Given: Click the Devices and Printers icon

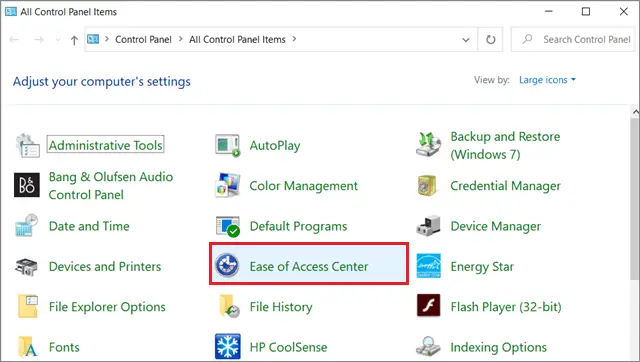Looking at the screenshot, I should click(27, 267).
